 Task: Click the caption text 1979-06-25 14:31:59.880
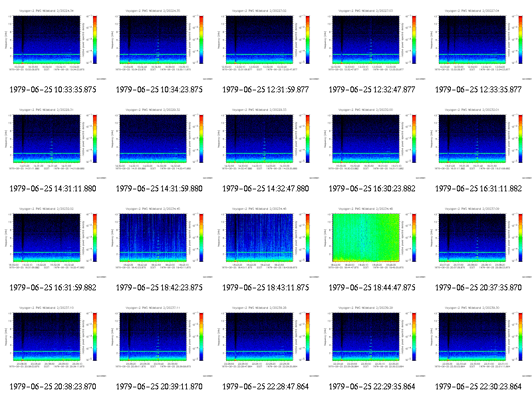coord(160,189)
